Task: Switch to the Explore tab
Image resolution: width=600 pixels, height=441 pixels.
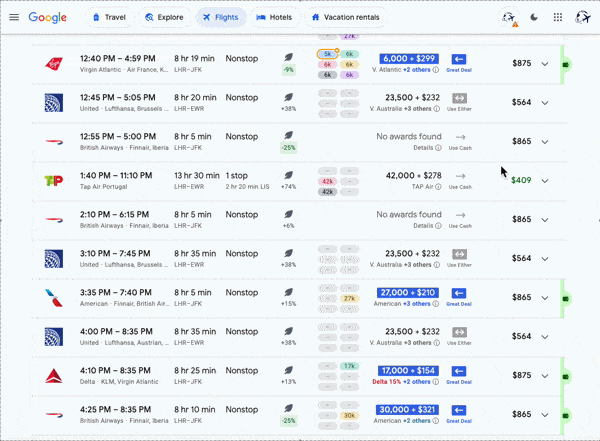Action: [x=165, y=17]
